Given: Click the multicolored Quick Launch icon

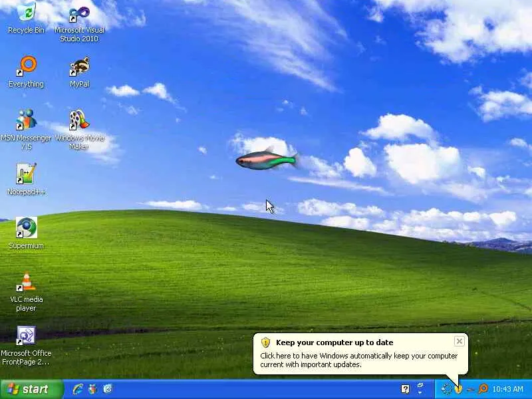Looking at the screenshot, I should tap(92, 389).
